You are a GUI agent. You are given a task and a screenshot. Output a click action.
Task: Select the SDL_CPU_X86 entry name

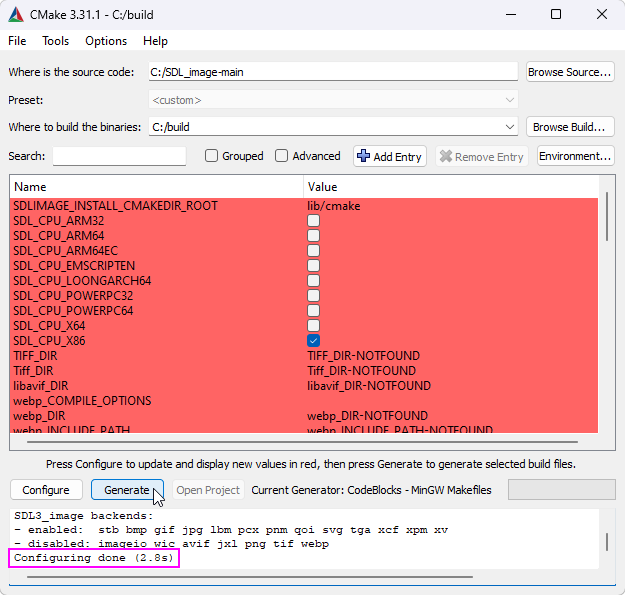49,341
